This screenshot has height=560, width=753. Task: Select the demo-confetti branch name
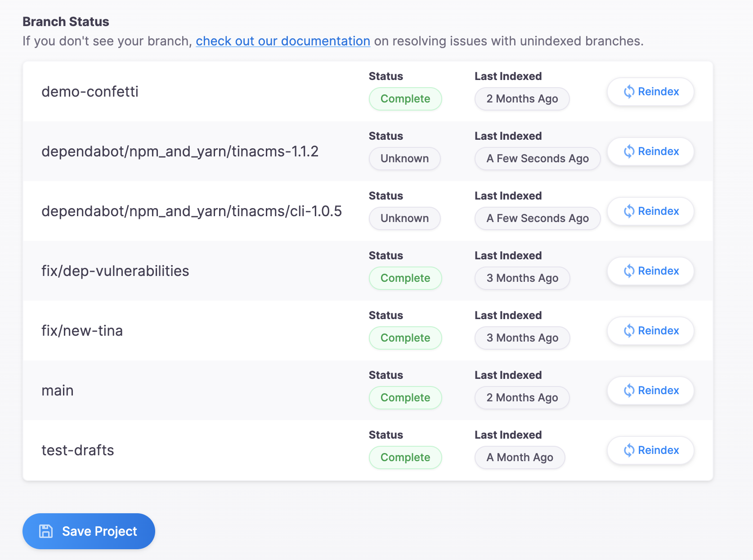[x=90, y=92]
